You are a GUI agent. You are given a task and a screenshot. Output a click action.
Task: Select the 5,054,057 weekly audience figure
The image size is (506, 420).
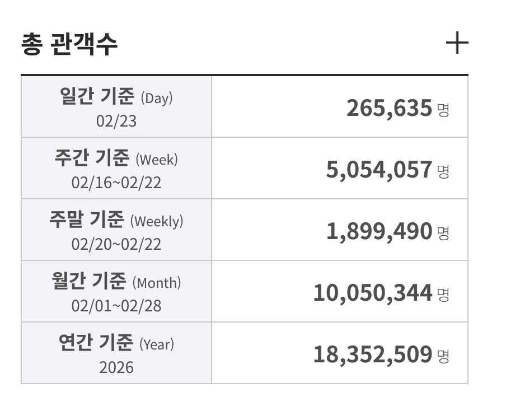[379, 170]
